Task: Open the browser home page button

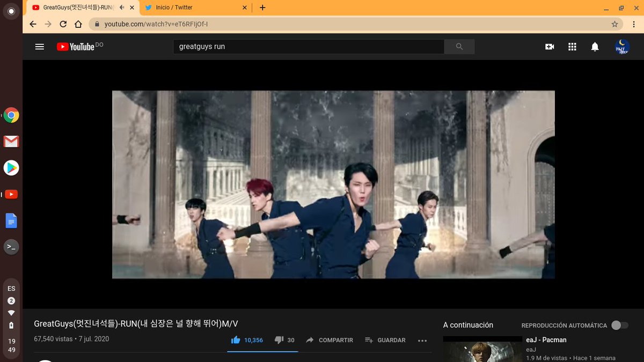Action: coord(78,24)
